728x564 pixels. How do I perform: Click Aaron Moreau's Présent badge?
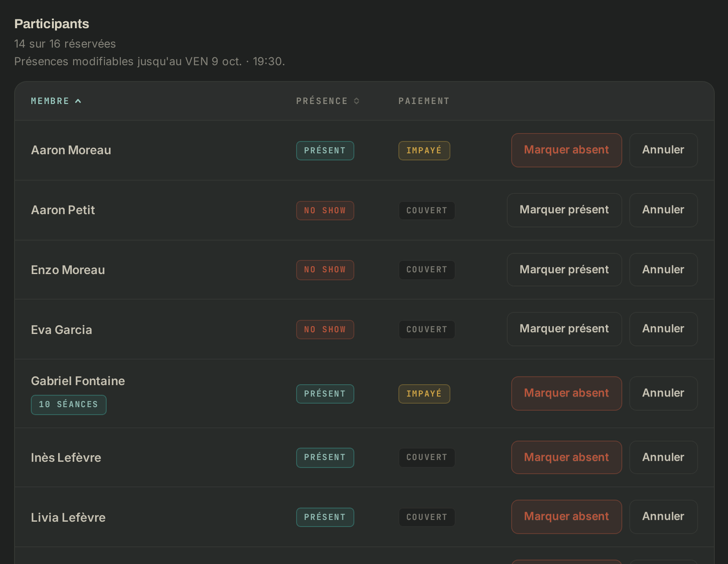[x=325, y=151]
